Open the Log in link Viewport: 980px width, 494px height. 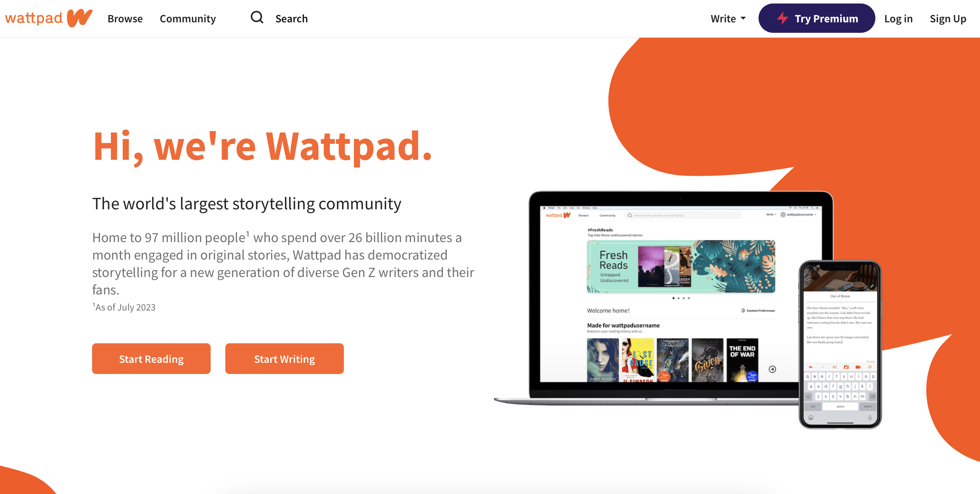pyautogui.click(x=898, y=18)
